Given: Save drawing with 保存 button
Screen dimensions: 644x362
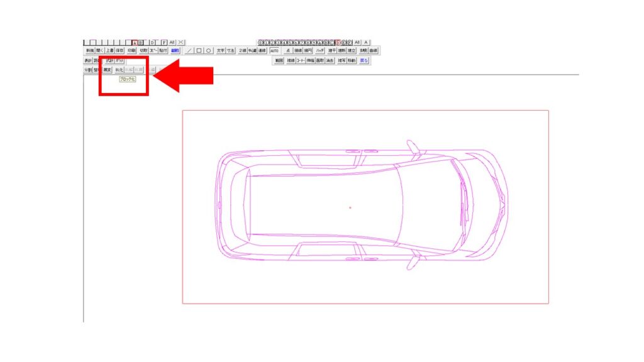Looking at the screenshot, I should click(119, 50).
